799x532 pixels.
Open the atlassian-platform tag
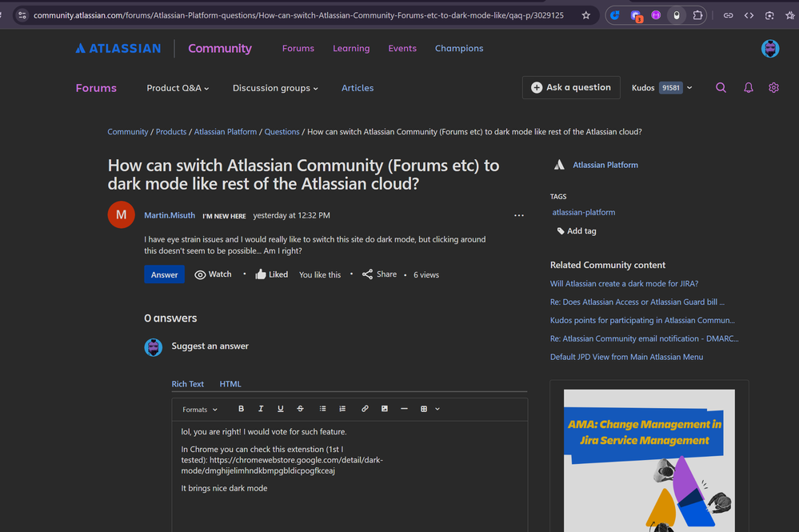583,212
